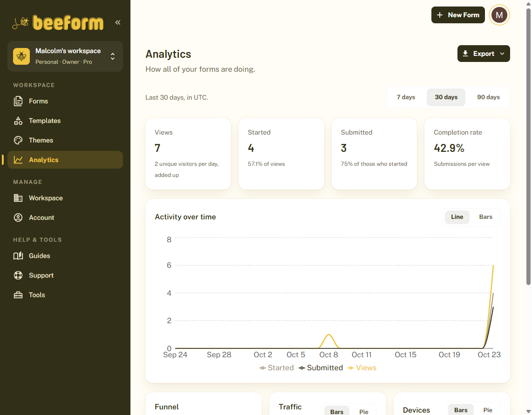
Task: Toggle the Views legend series
Action: (362, 368)
